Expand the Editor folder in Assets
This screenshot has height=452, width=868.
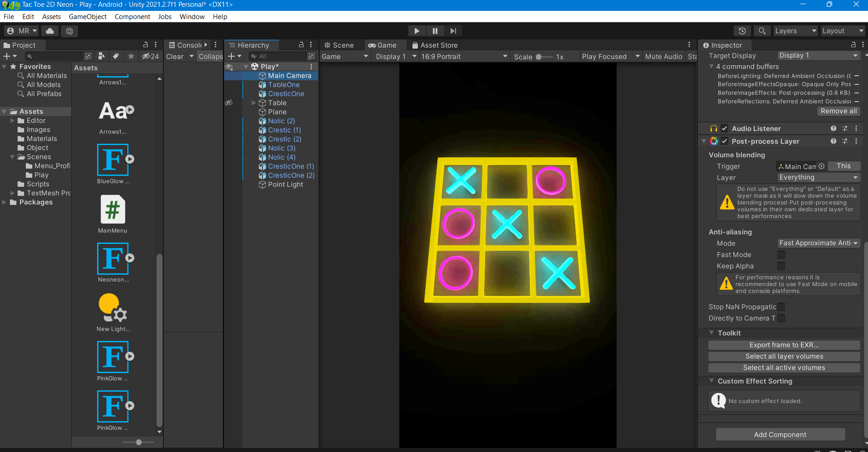coord(13,121)
